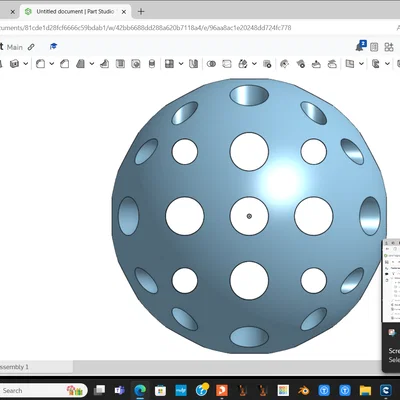The image size is (400, 400).
Task: Select the Split tool
Action: point(227,64)
